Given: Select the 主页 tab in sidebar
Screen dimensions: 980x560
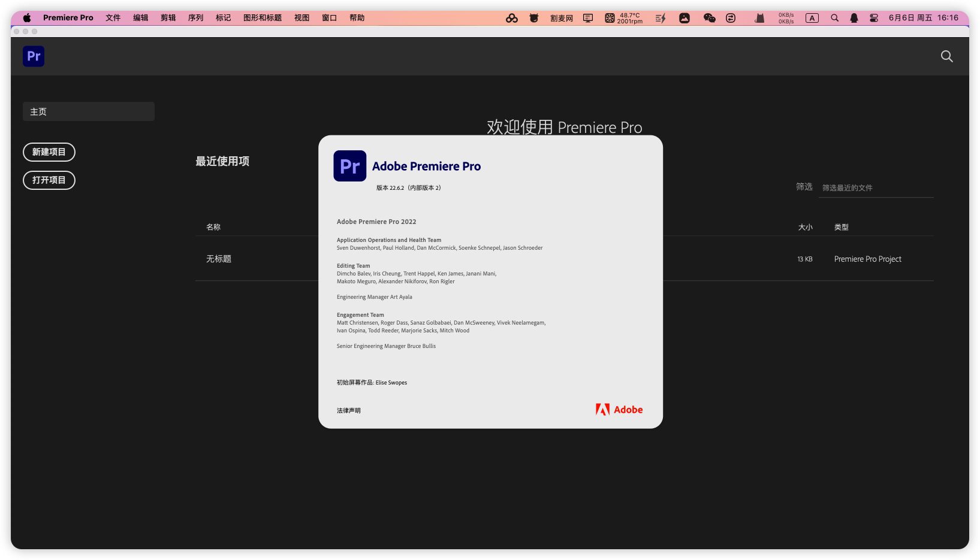Looking at the screenshot, I should (89, 111).
